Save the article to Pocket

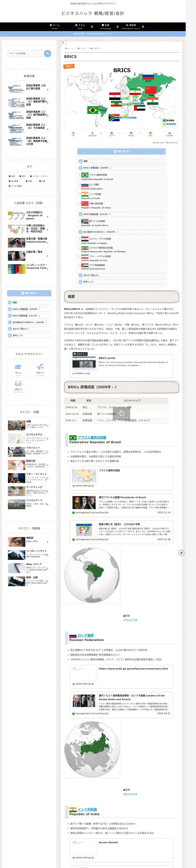pyautogui.click(x=131, y=134)
